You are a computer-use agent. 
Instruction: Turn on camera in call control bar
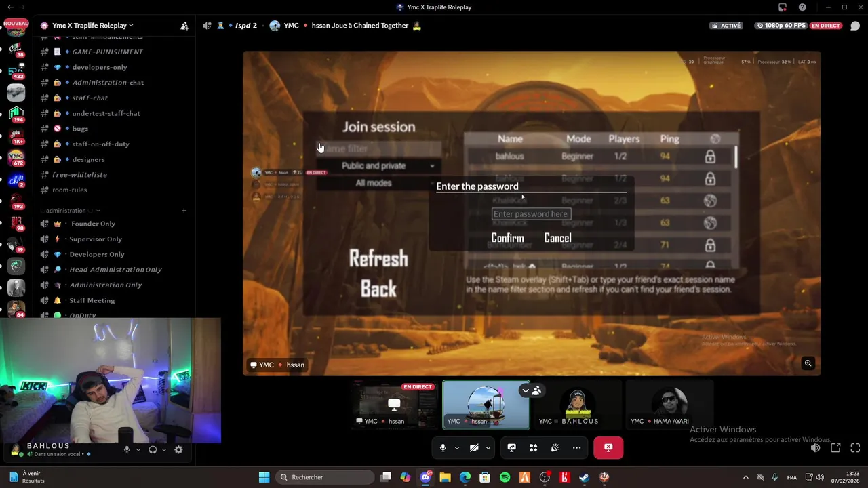click(474, 447)
